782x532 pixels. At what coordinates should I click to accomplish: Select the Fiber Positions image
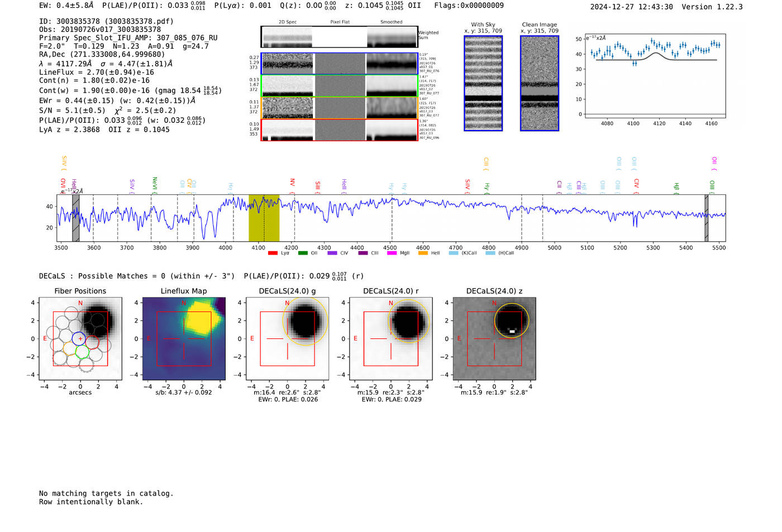(x=80, y=338)
